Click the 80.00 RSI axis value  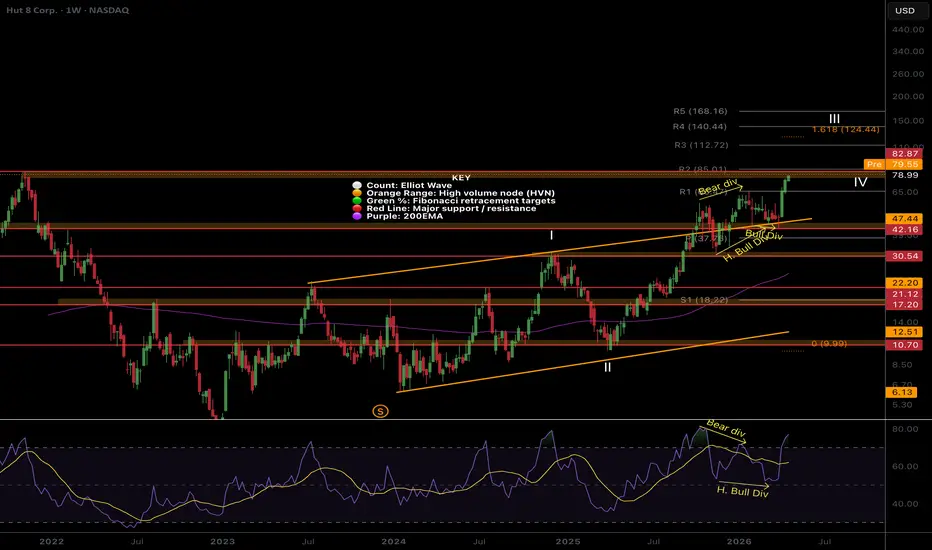pos(905,429)
